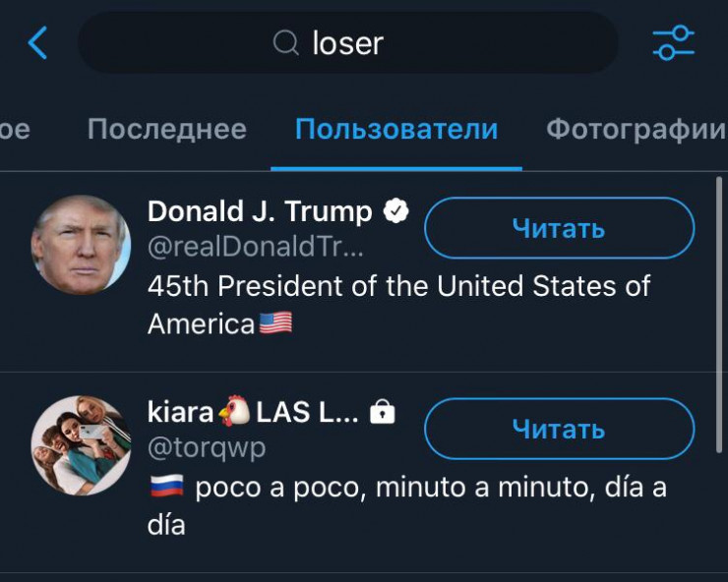Tap the back arrow
Viewport: 728px width, 582px height.
[x=37, y=43]
